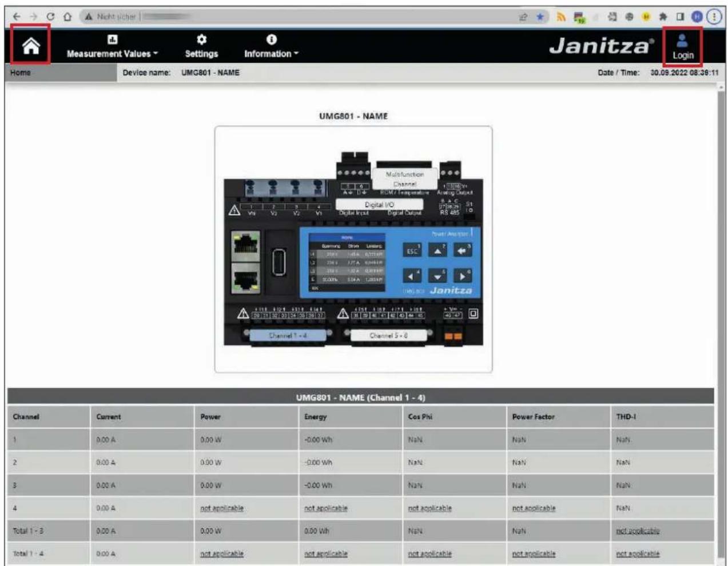728x566 pixels.
Task: Click 'not applicable' in Energy column, row 4
Action: point(326,508)
